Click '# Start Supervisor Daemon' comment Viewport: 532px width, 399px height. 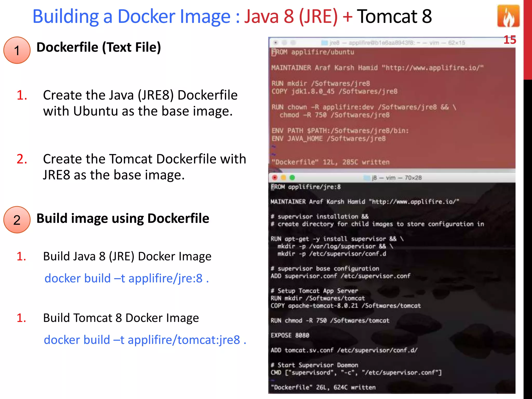(314, 365)
